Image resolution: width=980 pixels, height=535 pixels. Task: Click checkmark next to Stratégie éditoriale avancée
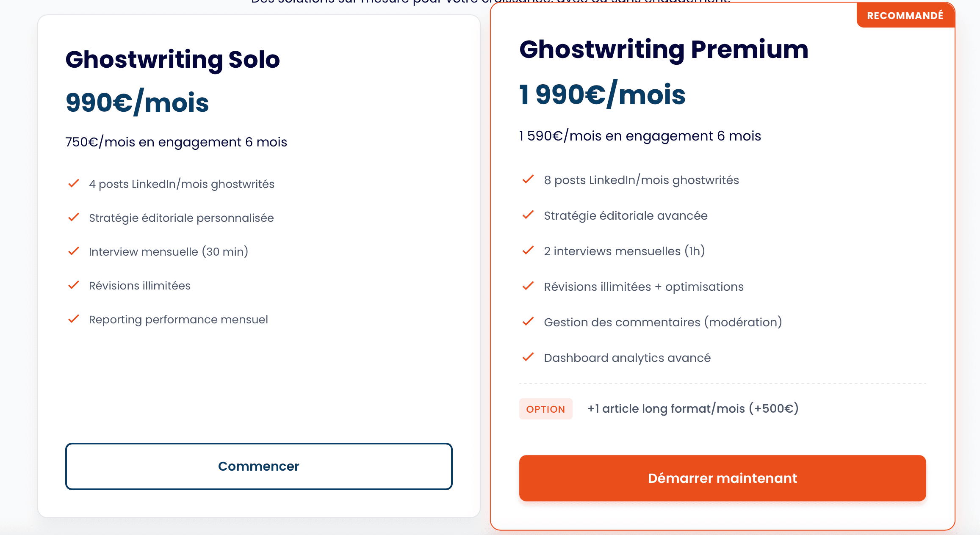[x=528, y=215]
